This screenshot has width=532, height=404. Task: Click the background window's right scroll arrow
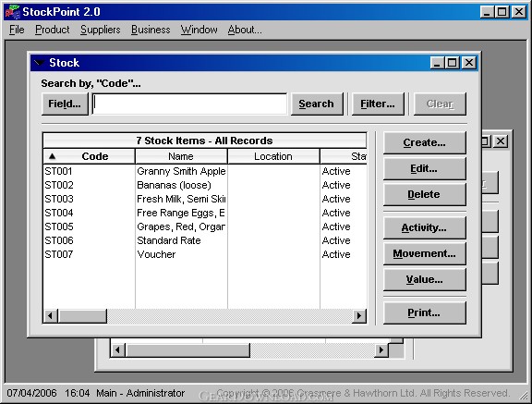click(381, 350)
